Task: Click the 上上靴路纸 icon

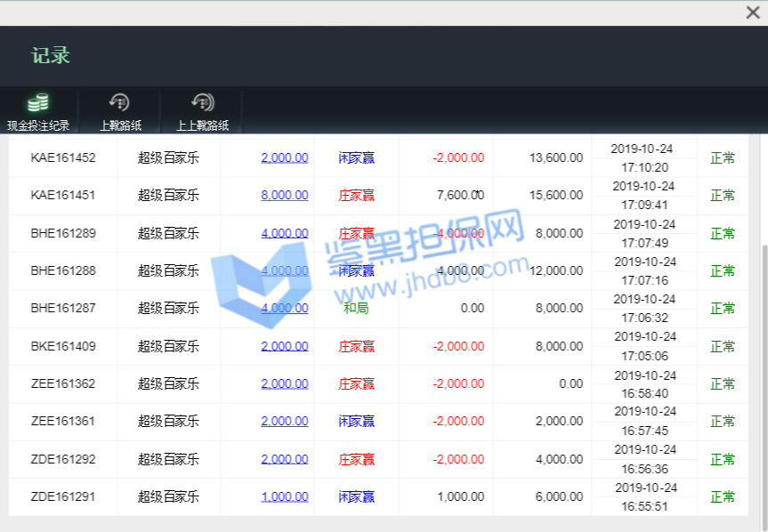Action: click(202, 102)
